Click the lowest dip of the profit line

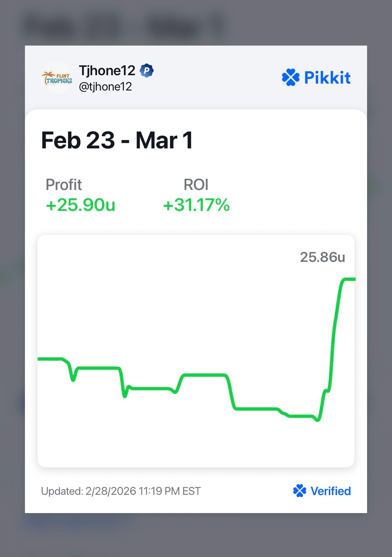click(x=318, y=420)
